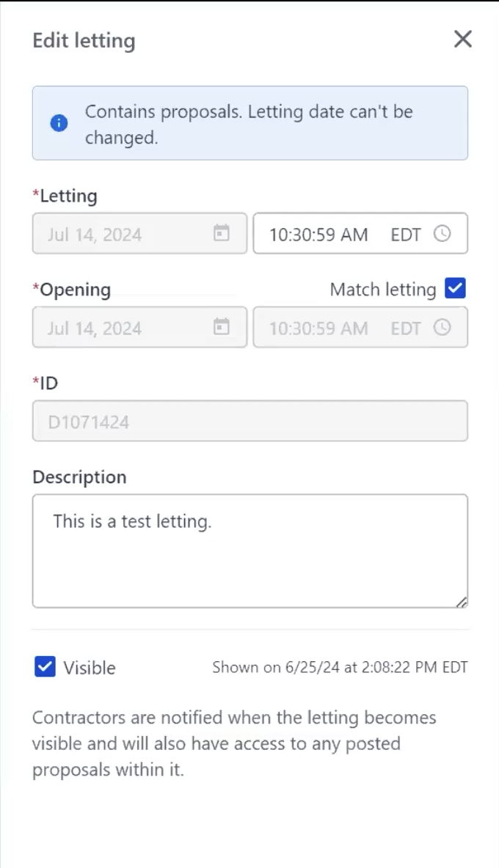Click the Letting time clock icon
Image resolution: width=499 pixels, height=868 pixels.
tap(442, 233)
